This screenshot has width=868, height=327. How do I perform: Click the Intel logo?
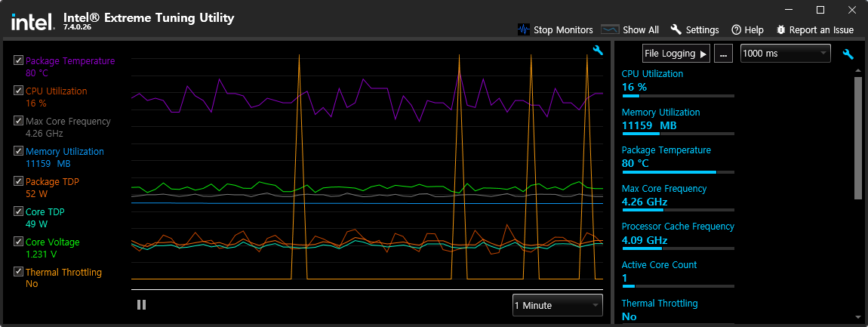tap(32, 22)
